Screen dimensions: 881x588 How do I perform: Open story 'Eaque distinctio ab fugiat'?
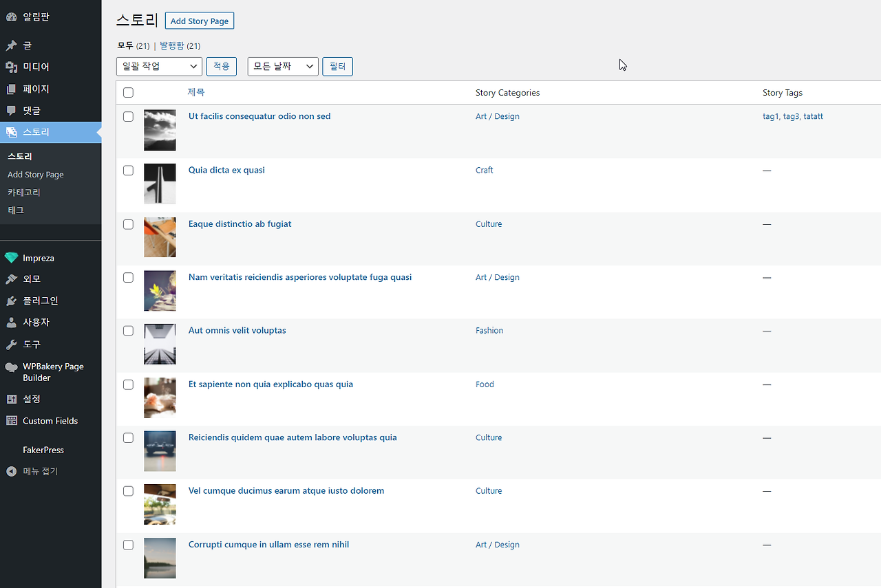[x=240, y=224]
